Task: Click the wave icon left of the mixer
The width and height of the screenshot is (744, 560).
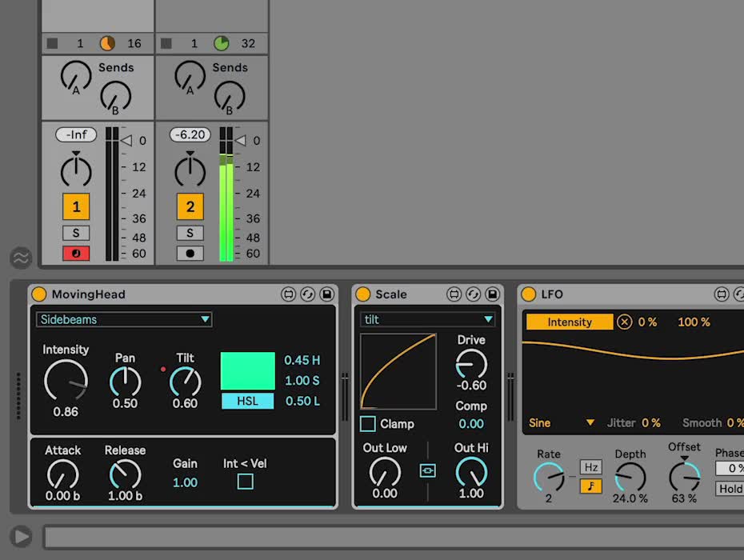Action: pos(21,258)
